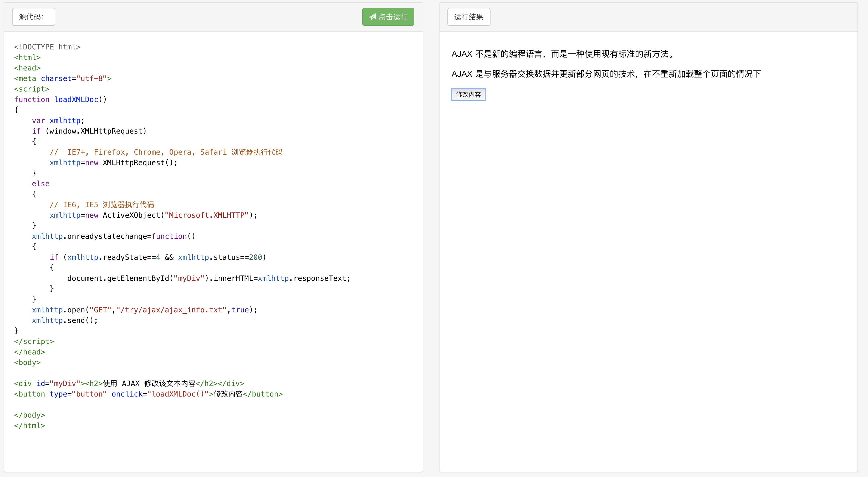Screen dimensions: 868x477
Task: Click the <button type="button"> code line
Action: [x=148, y=394]
